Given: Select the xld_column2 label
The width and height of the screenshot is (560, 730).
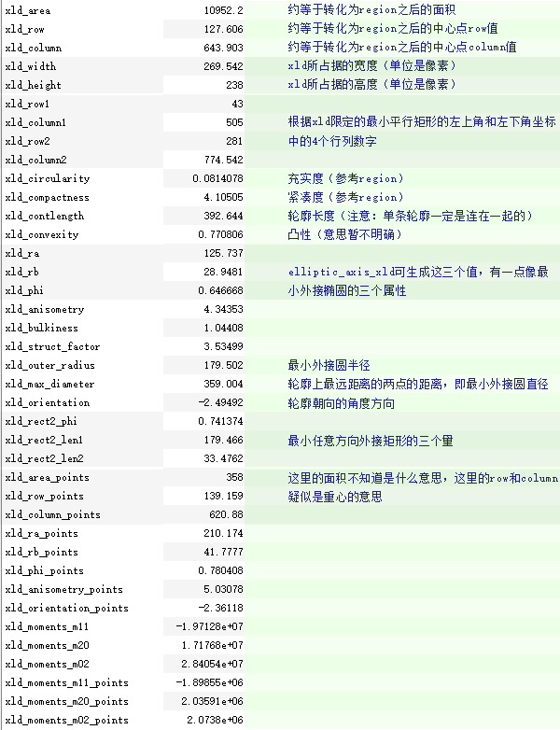Looking at the screenshot, I should (x=35, y=160).
